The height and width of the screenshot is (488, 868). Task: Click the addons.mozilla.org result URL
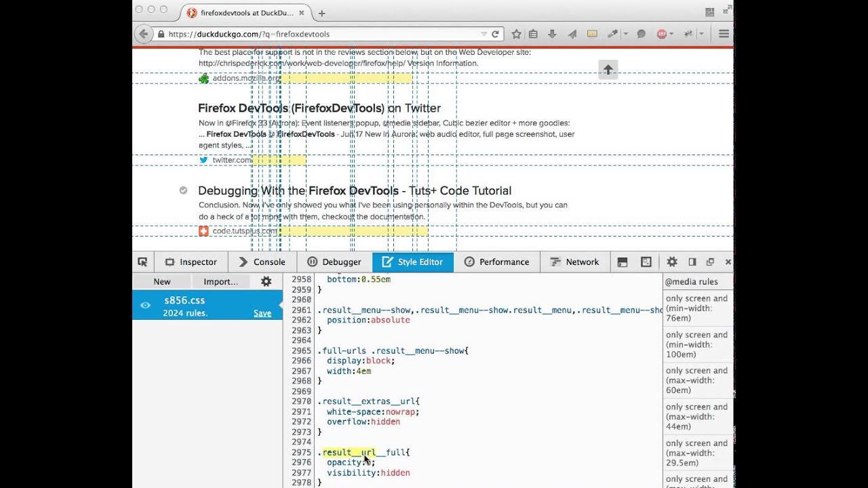click(246, 79)
